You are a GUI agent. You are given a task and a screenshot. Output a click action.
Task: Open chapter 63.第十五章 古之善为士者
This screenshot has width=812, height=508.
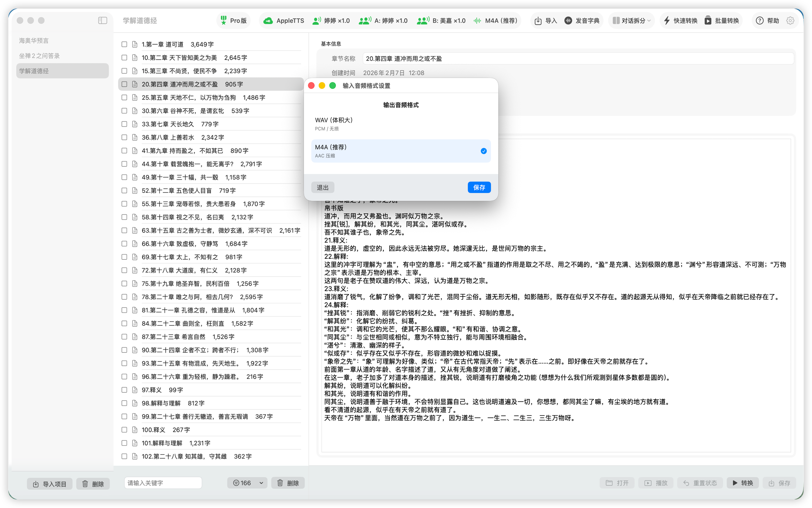[x=211, y=231]
